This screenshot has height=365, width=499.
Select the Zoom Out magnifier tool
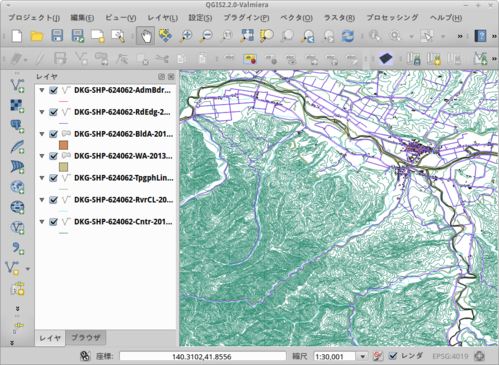click(x=206, y=36)
